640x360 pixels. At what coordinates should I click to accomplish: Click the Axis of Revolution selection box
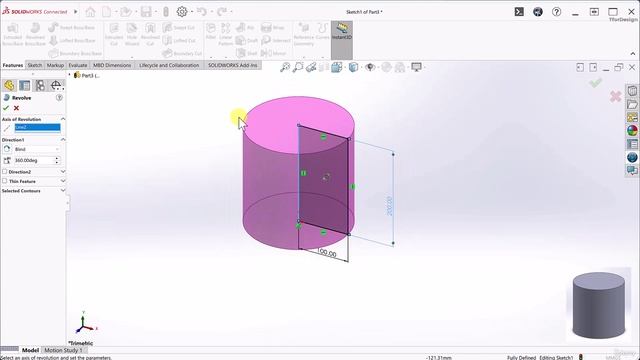coord(37,128)
